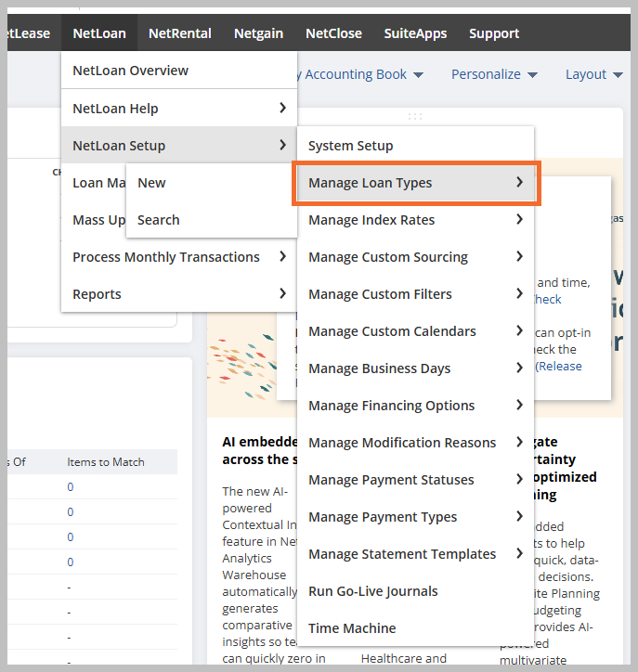Select Manage Business Days entry
Screen dimensions: 638x672
415,368
